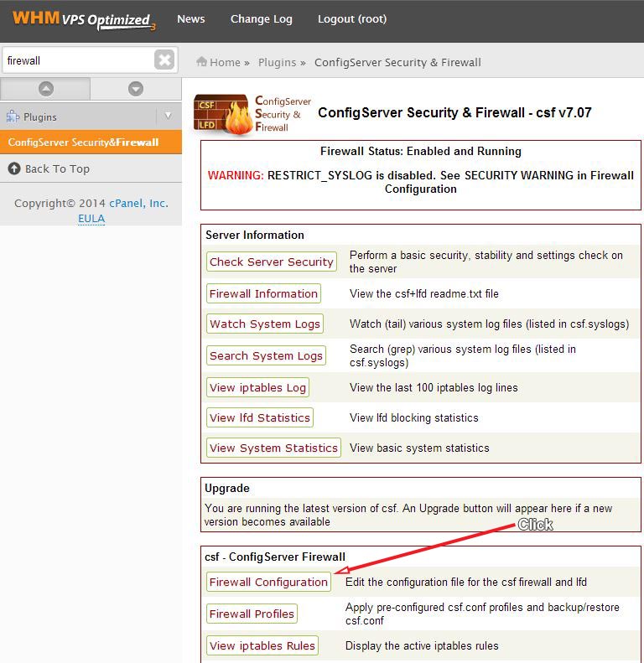Click the Firewall Profiles button
This screenshot has height=663, width=644.
pyautogui.click(x=252, y=614)
